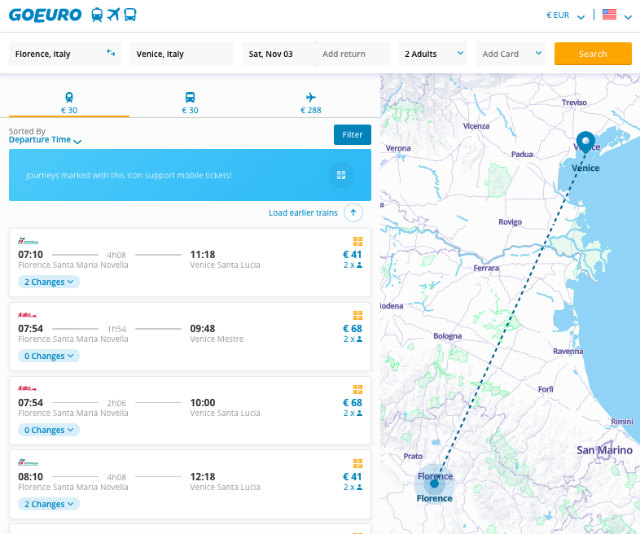Click the up-arrow circle for earlier trains
The image size is (640, 534).
(x=353, y=213)
